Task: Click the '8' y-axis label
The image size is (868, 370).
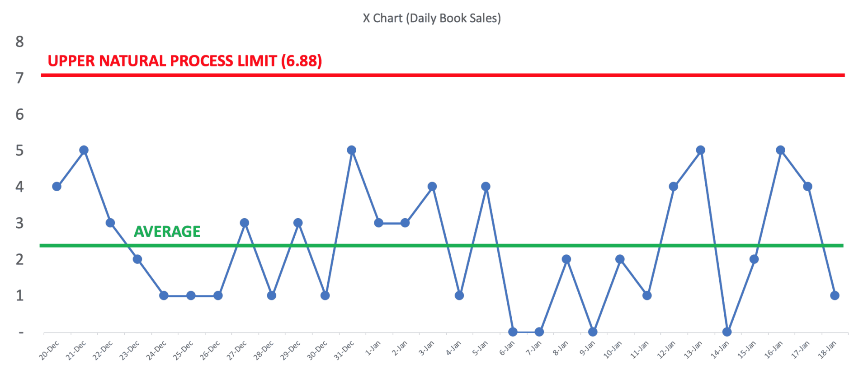Action: coord(19,42)
